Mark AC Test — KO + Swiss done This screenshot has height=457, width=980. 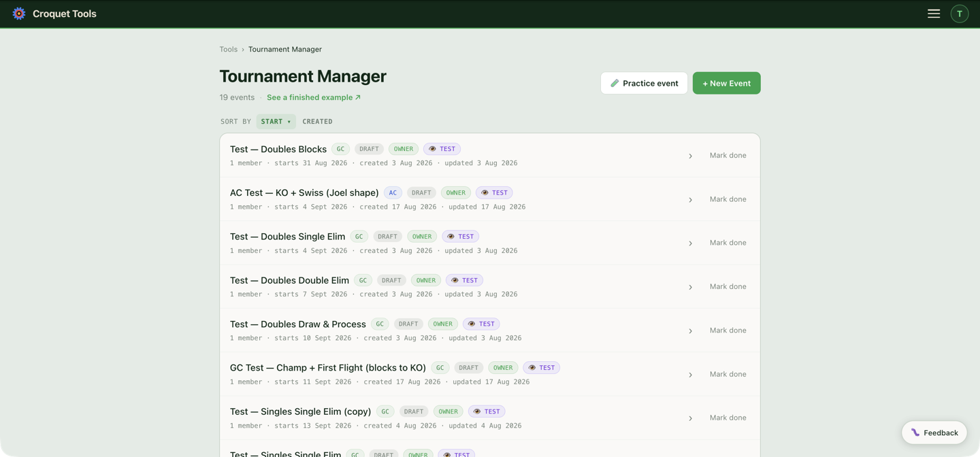728,199
